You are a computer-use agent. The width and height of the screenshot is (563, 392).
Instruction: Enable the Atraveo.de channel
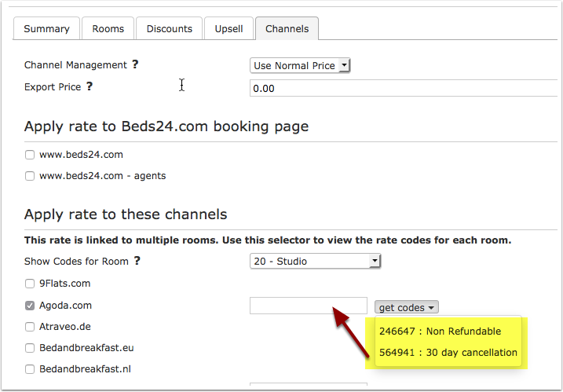tap(30, 327)
